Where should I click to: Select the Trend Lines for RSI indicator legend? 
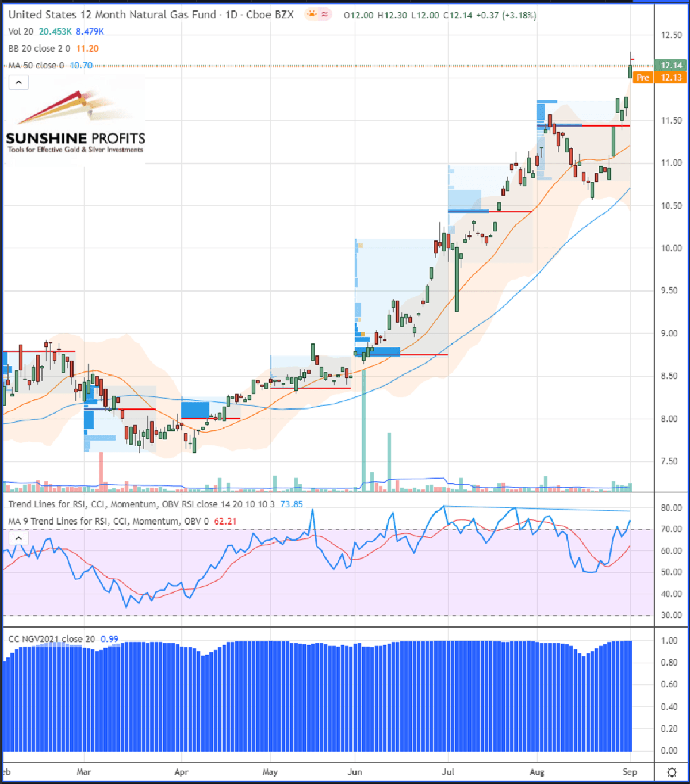141,504
